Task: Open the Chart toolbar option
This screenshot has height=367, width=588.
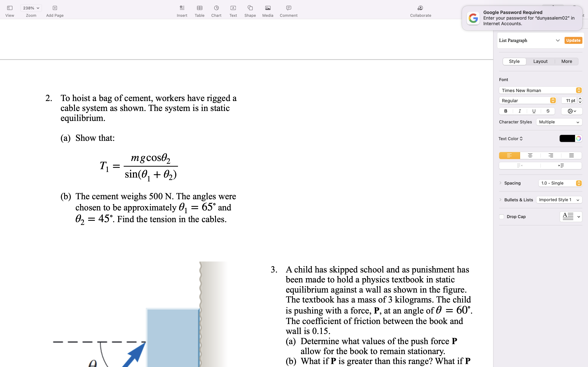Action: tap(216, 11)
